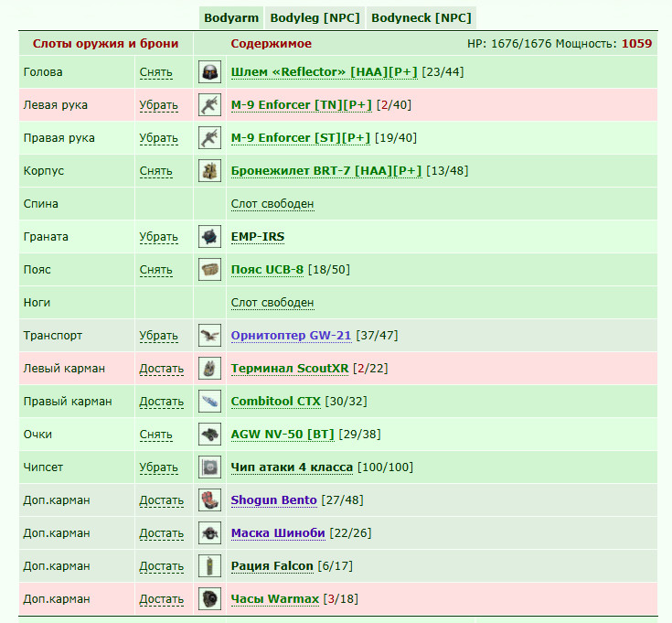Click Достать in the Рация Falcon row
672x623 pixels.
[162, 566]
